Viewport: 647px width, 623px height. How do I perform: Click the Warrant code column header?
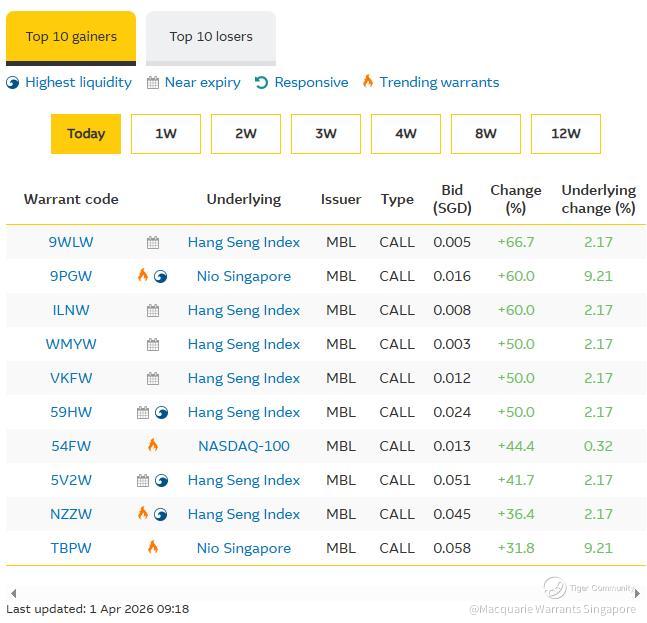point(71,199)
